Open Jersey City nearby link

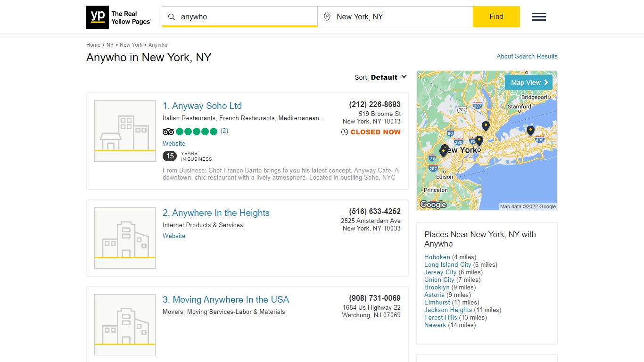click(440, 272)
